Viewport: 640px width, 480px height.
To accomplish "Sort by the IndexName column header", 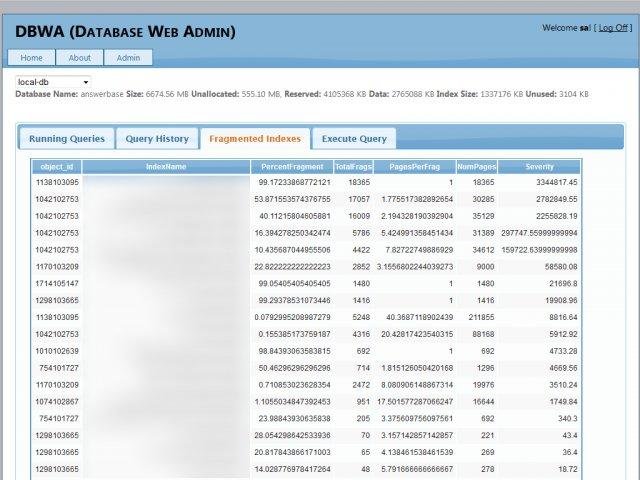I will [x=165, y=166].
